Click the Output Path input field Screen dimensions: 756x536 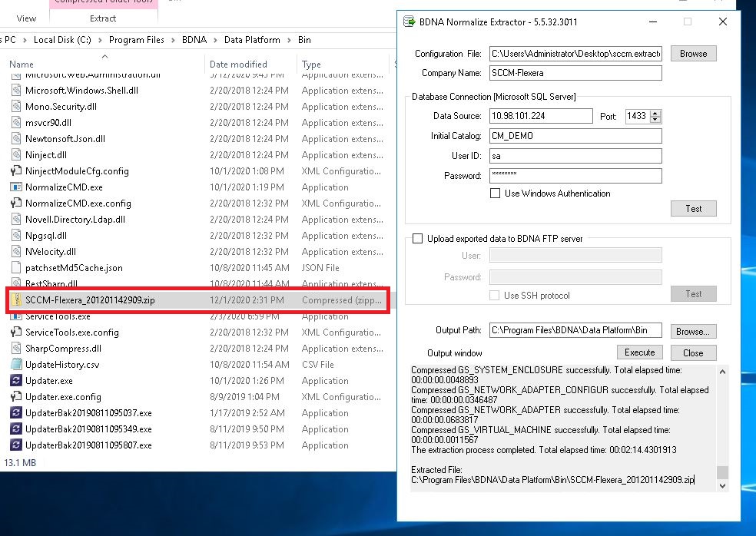(575, 330)
